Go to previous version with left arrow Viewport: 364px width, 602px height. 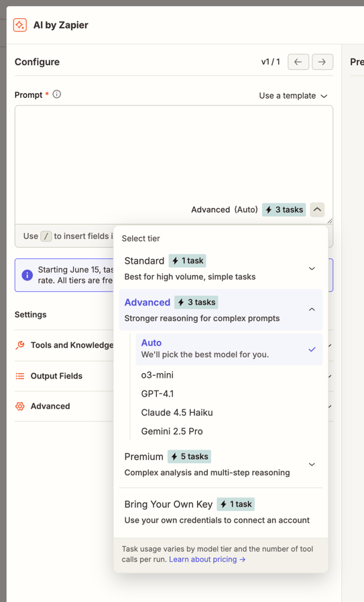pos(298,62)
